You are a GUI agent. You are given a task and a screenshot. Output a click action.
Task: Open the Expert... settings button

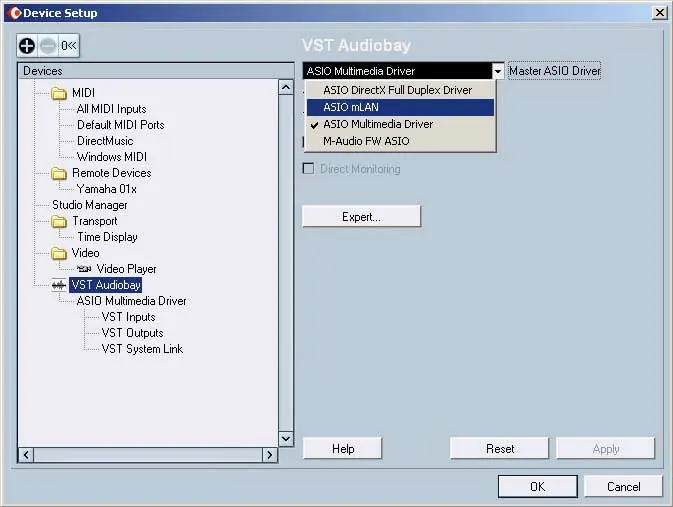click(x=361, y=216)
